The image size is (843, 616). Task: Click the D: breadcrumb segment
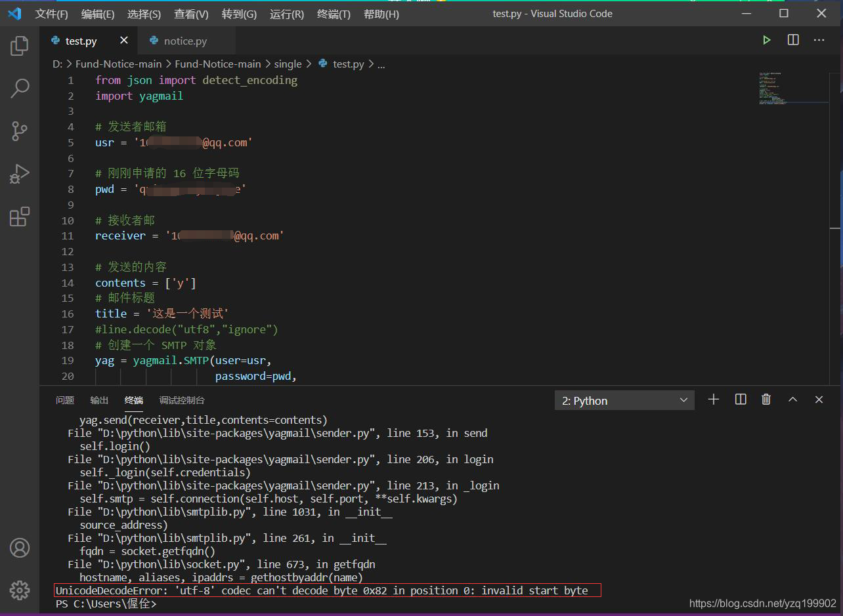tap(58, 64)
